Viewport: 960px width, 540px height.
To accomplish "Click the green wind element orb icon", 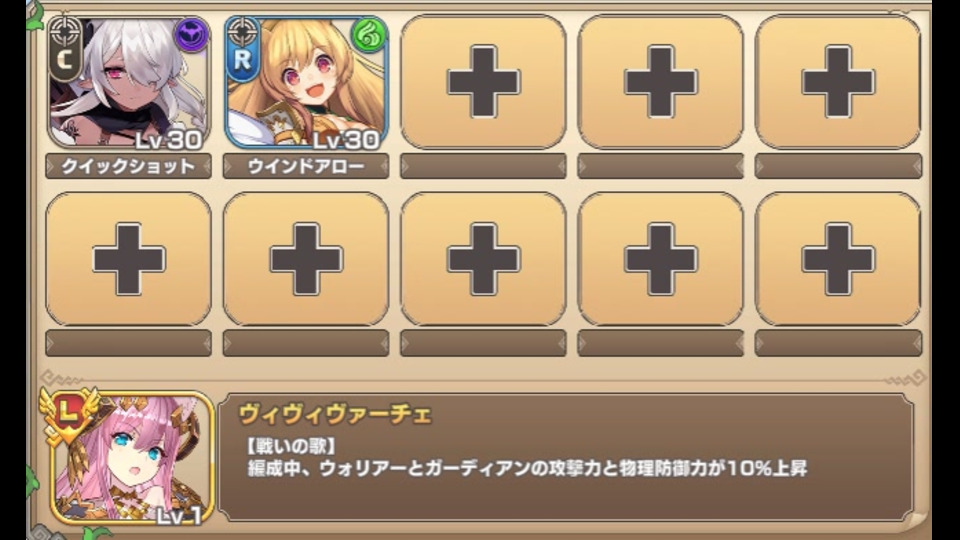I will pyautogui.click(x=369, y=35).
